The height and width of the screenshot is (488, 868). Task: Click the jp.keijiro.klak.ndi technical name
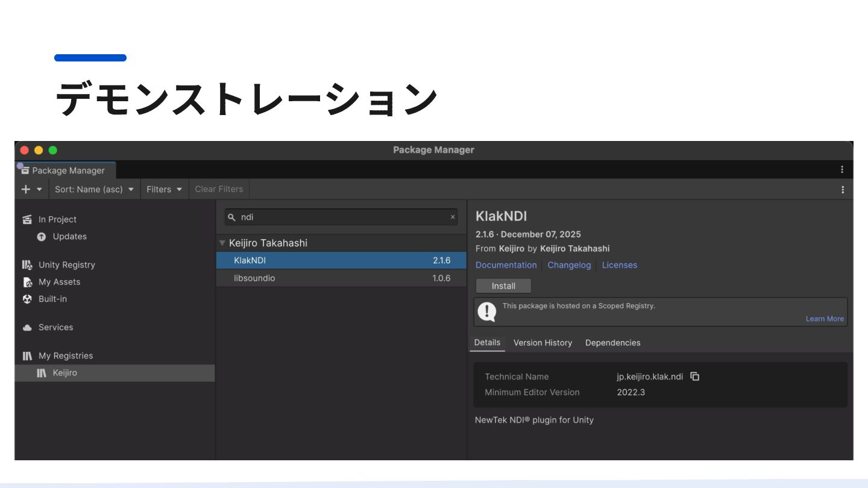[650, 377]
